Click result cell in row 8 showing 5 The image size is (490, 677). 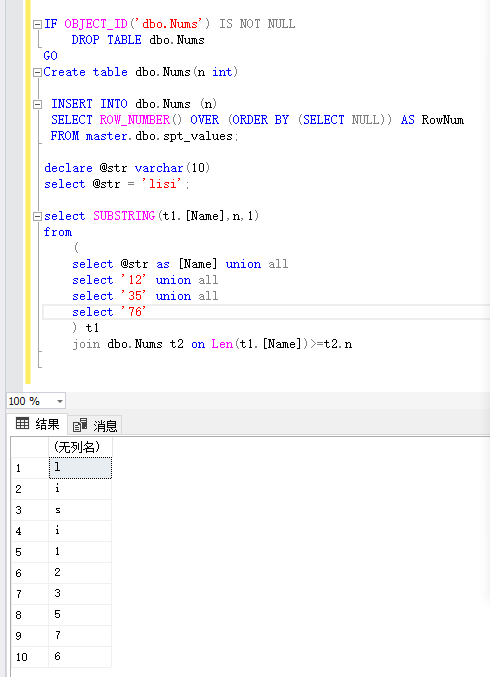[x=80, y=614]
